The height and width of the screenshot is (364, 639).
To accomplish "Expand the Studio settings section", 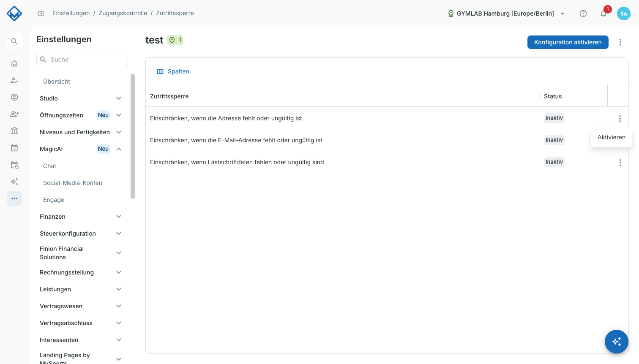I will click(x=80, y=98).
